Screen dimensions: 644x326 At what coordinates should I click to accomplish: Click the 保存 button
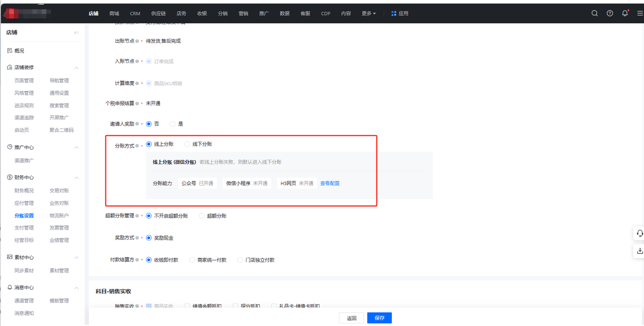pyautogui.click(x=379, y=318)
